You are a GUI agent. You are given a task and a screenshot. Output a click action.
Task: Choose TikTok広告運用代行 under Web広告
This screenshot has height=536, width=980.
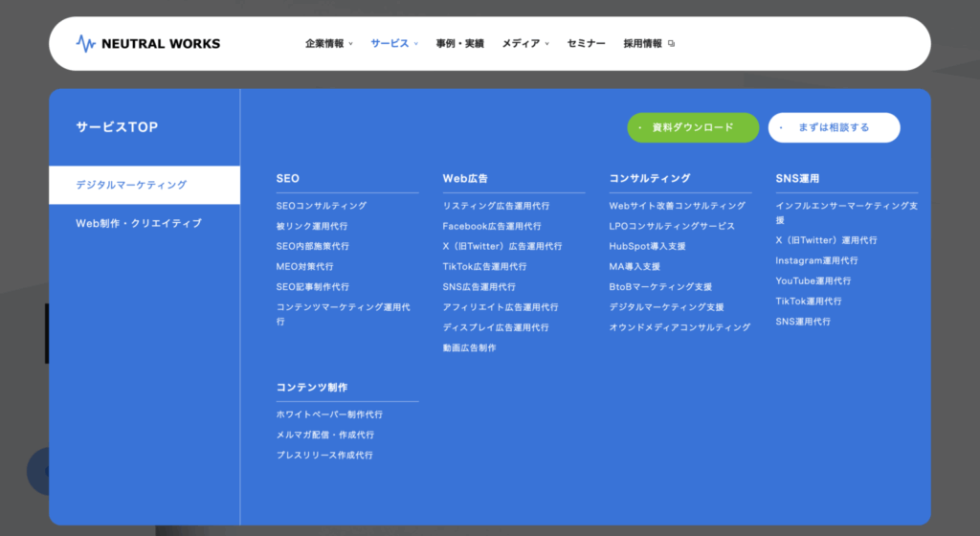484,266
